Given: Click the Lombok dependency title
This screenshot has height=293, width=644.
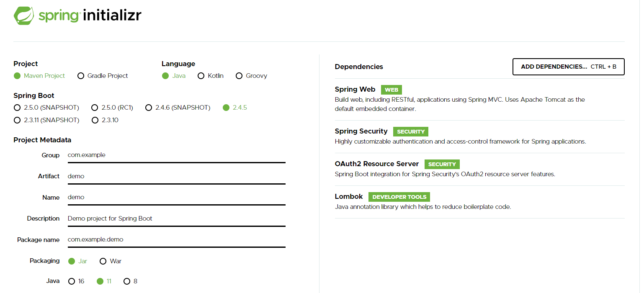Looking at the screenshot, I should click(x=349, y=196).
